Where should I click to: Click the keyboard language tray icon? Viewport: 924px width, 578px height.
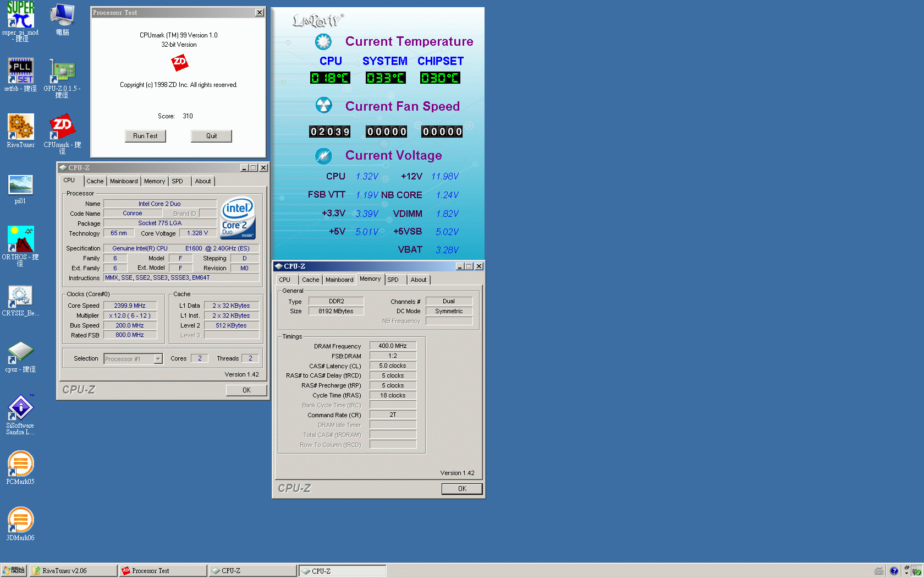pos(879,571)
